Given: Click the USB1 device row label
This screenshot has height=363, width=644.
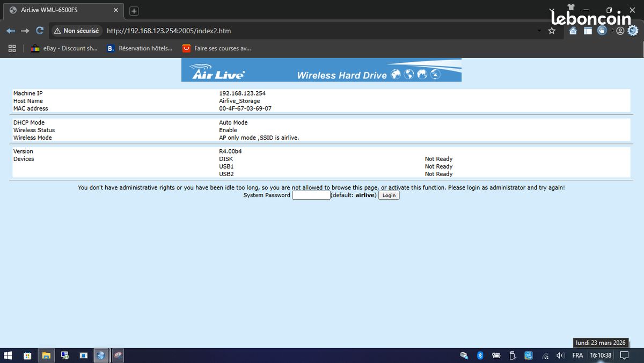Looking at the screenshot, I should [226, 166].
